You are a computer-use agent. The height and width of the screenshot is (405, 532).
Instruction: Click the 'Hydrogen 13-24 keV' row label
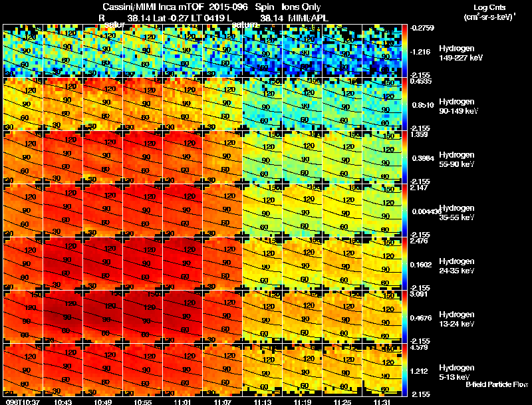tap(457, 319)
